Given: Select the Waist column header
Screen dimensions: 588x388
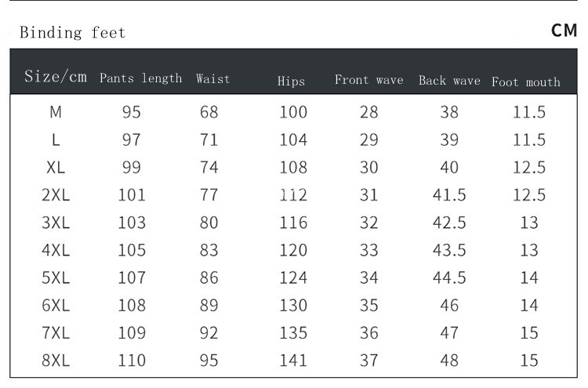Looking at the screenshot, I should click(x=213, y=79).
